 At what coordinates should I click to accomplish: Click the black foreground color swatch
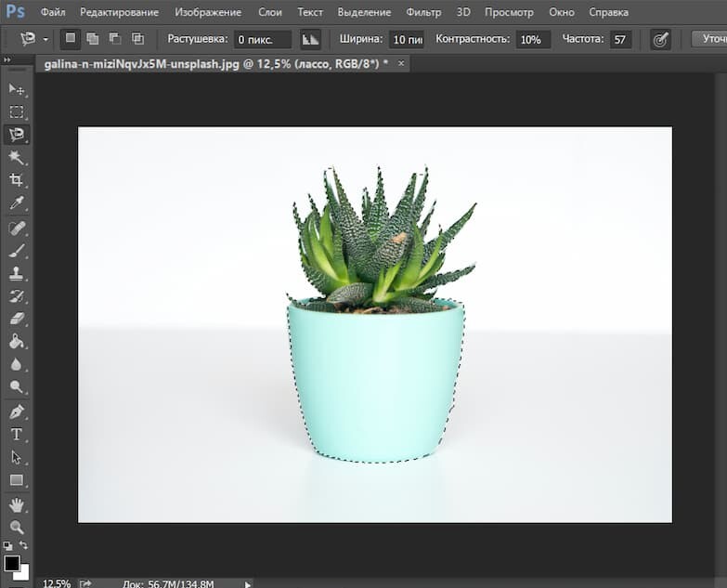(x=11, y=563)
